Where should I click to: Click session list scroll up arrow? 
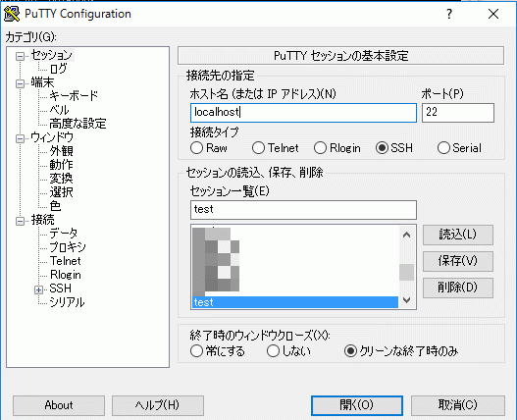pyautogui.click(x=406, y=235)
